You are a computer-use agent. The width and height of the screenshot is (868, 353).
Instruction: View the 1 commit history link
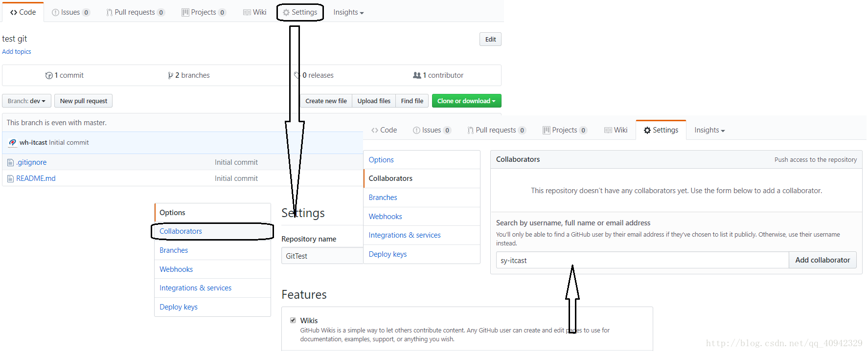point(65,75)
